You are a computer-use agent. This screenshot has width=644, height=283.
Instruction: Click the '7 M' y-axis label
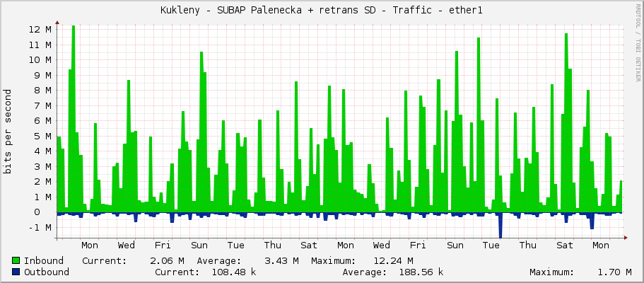[x=43, y=105]
